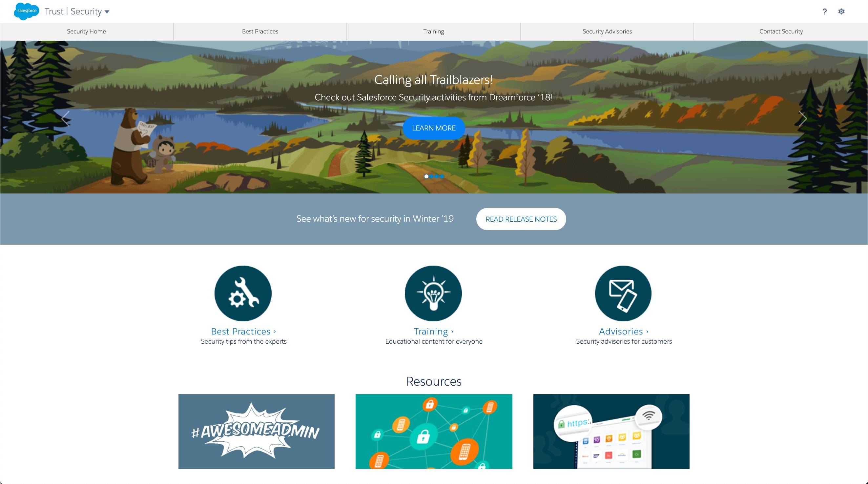The image size is (868, 484).
Task: Click the LEARN MORE button
Action: (x=433, y=128)
